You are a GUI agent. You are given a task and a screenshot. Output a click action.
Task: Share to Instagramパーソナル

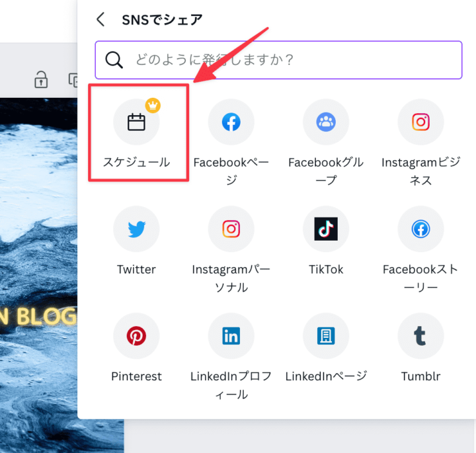231,229
